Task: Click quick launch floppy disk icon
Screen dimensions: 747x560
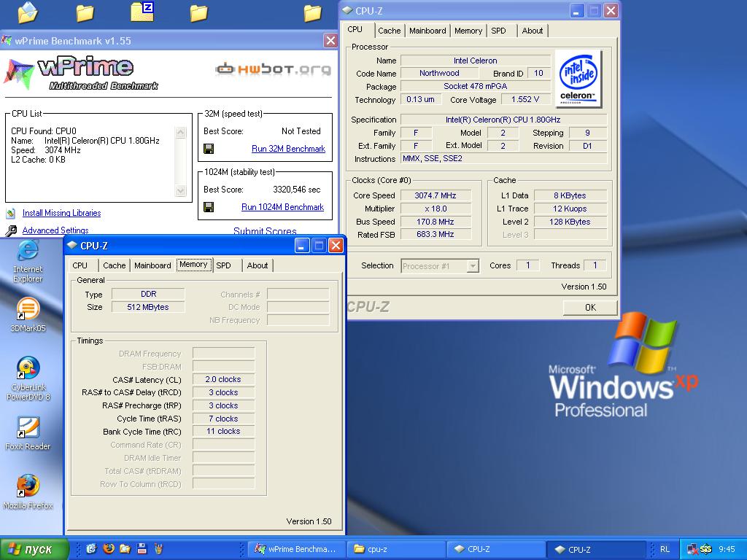Action: [142, 548]
